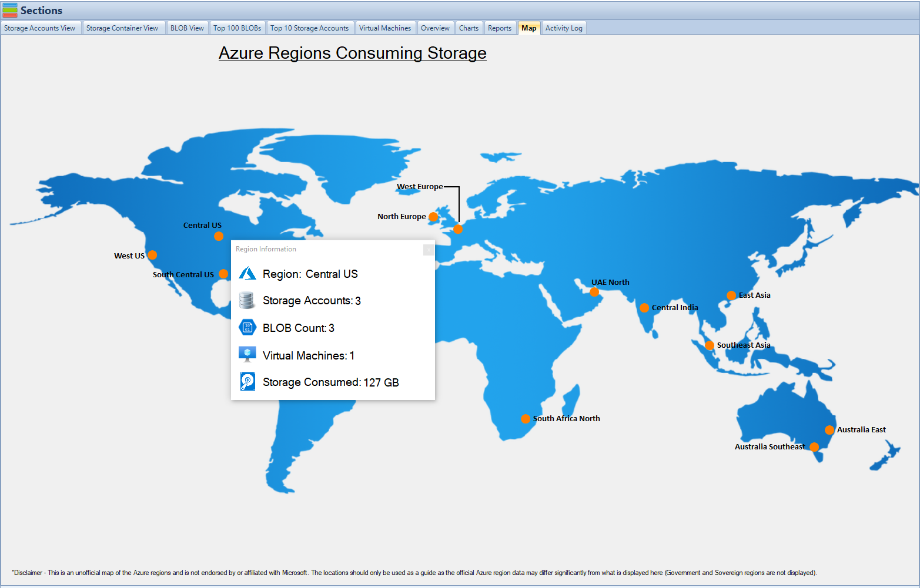Click the Azure logo beside Region label
This screenshot has width=920, height=588.
click(247, 273)
